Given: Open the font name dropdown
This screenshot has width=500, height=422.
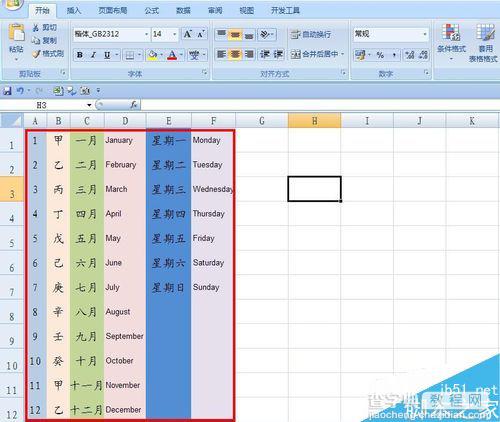Looking at the screenshot, I should click(x=146, y=34).
